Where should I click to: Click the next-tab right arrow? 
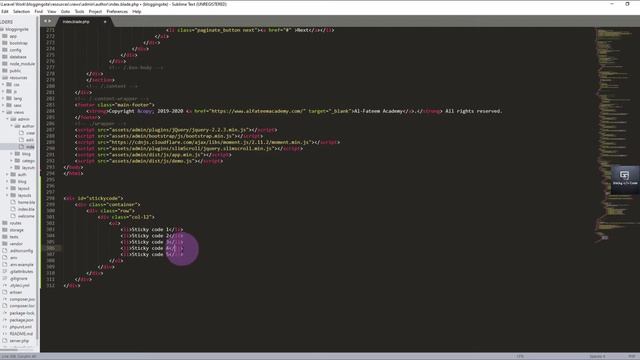click(50, 21)
